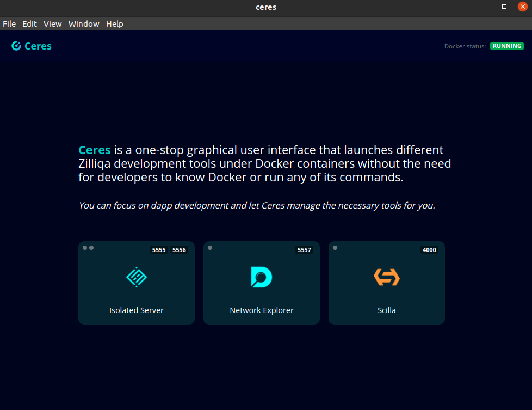Click status dot on Scilla card

(335, 248)
